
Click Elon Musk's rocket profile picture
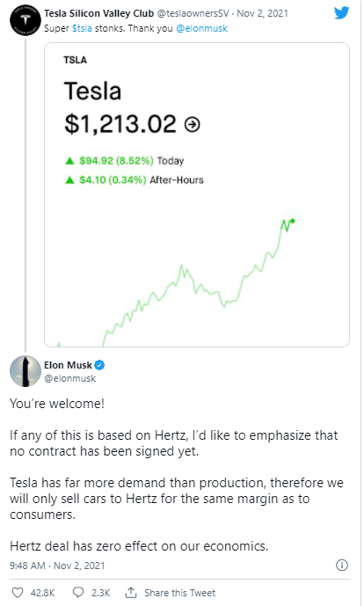(x=25, y=371)
